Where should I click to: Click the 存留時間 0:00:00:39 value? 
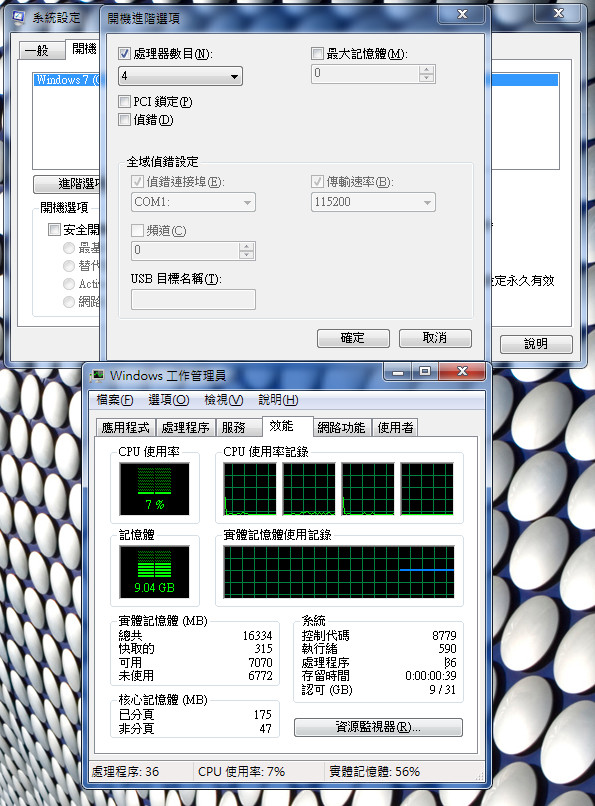pyautogui.click(x=431, y=675)
